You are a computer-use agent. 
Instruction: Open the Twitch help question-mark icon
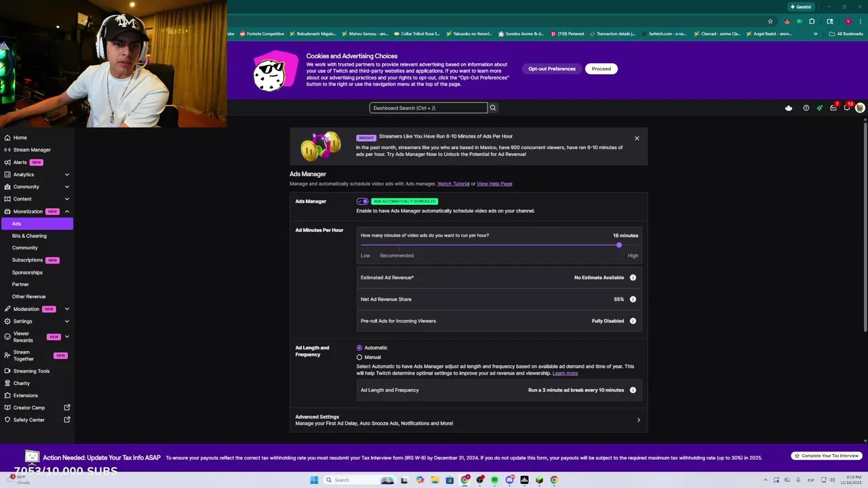click(806, 108)
